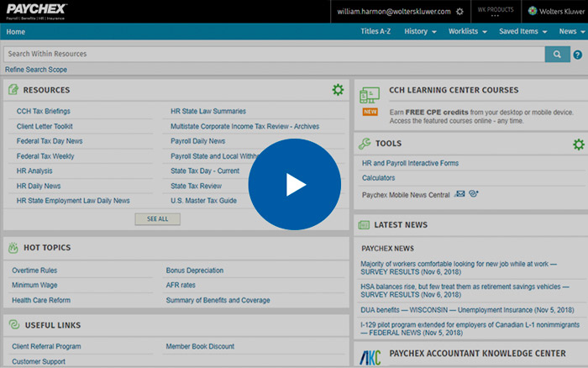The image size is (588, 368).
Task: Open State Tax Review
Action: [196, 186]
